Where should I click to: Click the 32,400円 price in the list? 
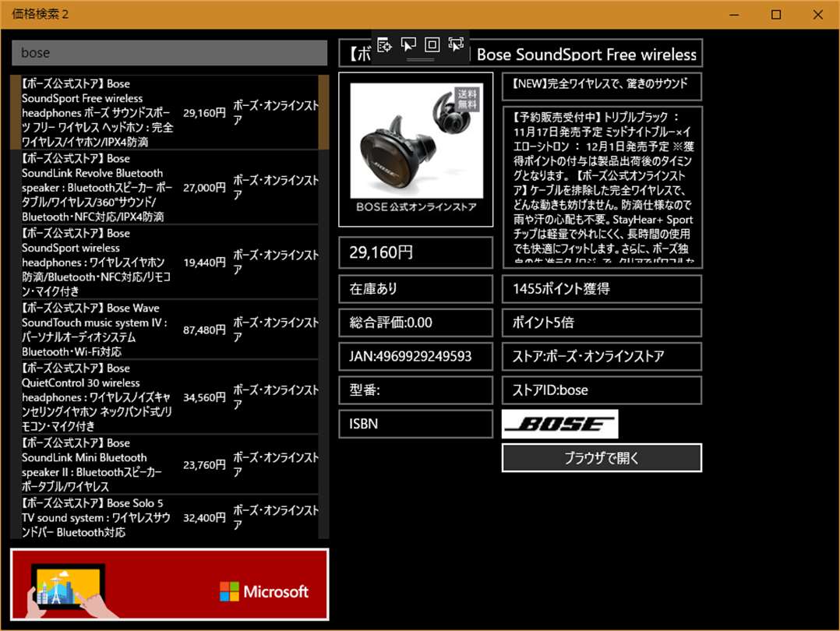204,518
